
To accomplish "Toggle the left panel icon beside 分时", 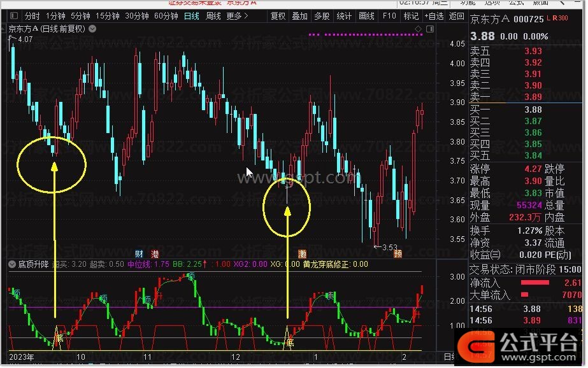I will (x=14, y=16).
